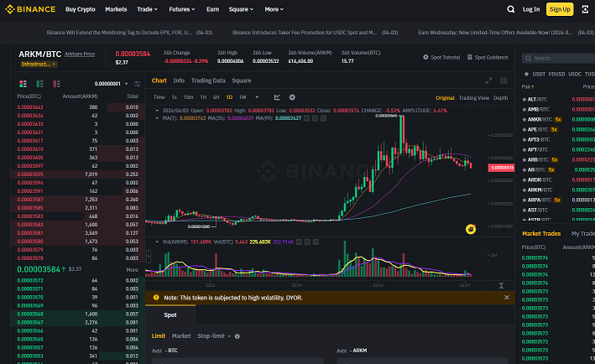This screenshot has width=595, height=364.
Task: Toggle MA indicator visibility eye
Action: (x=306, y=118)
